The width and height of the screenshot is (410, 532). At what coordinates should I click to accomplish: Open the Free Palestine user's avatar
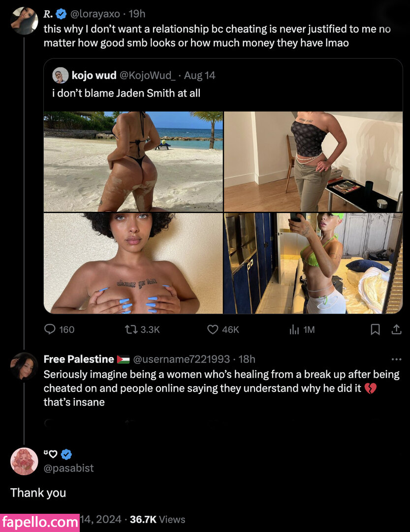[x=24, y=366]
